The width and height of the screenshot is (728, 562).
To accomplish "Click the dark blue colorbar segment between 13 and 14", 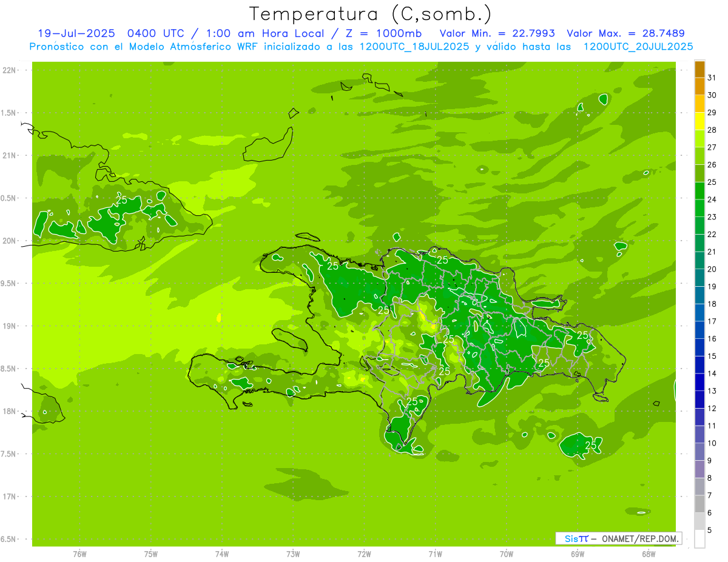I will (x=699, y=383).
